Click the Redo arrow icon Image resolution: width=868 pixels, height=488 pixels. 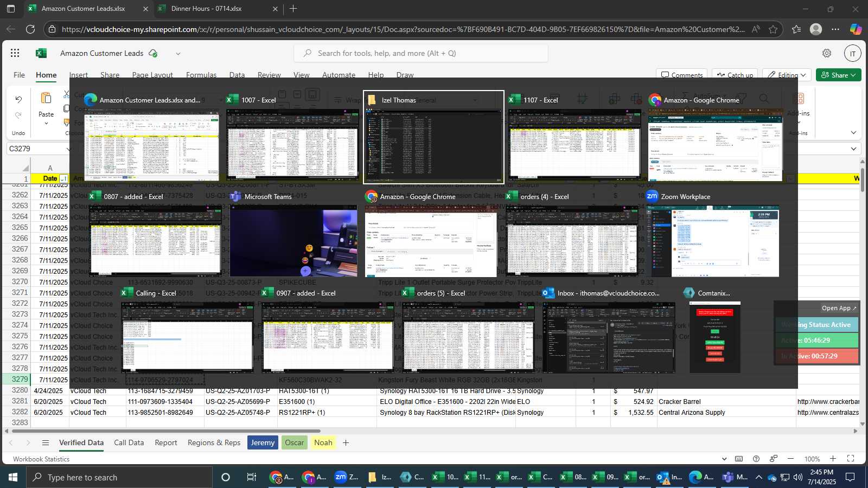[x=18, y=115]
